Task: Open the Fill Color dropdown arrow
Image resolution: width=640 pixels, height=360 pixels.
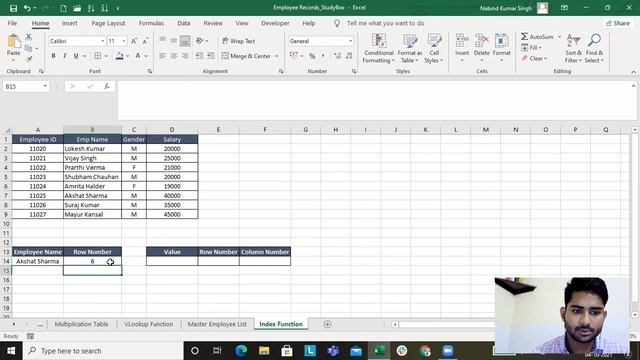Action: (x=128, y=56)
